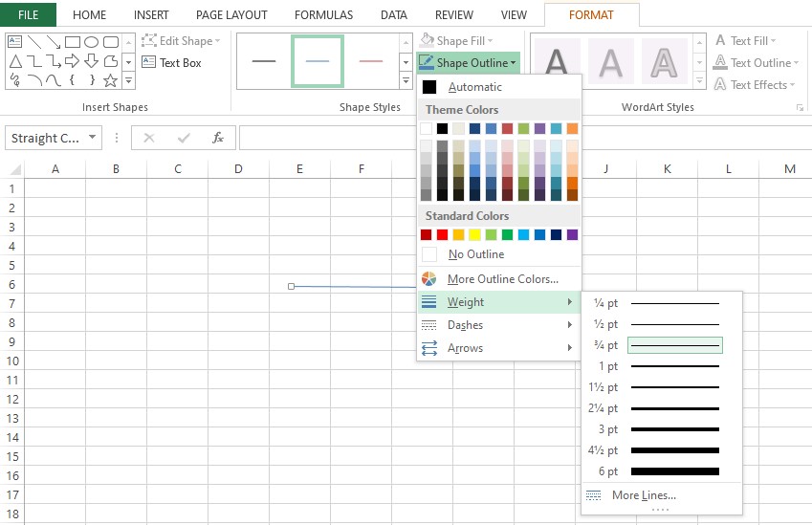
Task: Open the Text Fill dropdown
Action: click(746, 40)
